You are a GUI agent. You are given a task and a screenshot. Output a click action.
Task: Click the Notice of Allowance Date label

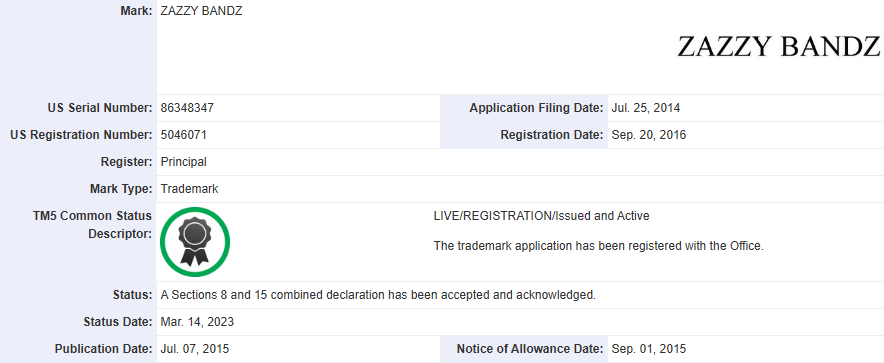click(x=530, y=349)
